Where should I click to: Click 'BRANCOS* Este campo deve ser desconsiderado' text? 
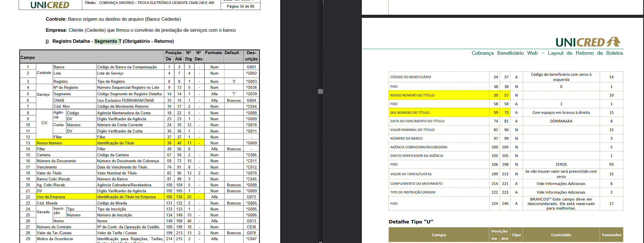click(561, 204)
